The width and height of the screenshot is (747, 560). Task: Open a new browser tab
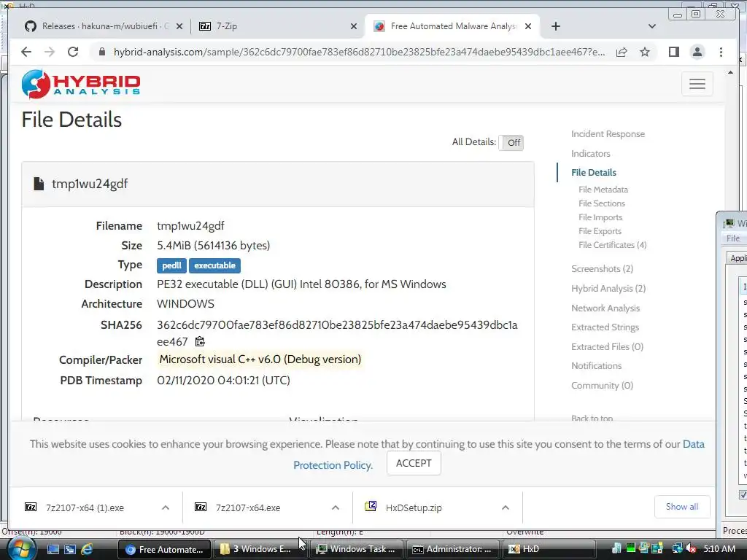tap(555, 26)
